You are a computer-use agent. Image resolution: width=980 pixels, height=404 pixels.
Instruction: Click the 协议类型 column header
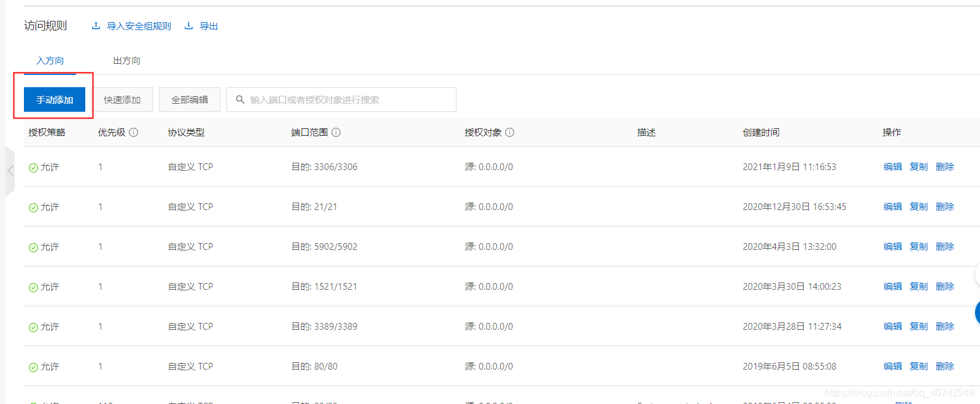point(186,132)
